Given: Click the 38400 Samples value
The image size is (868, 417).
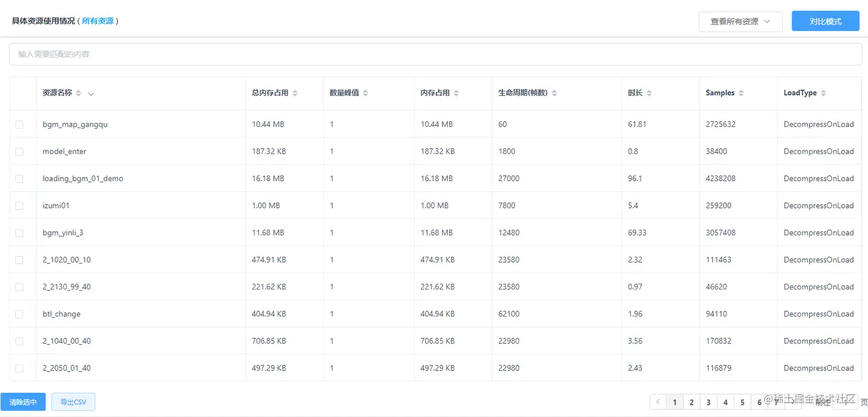Looking at the screenshot, I should [716, 152].
